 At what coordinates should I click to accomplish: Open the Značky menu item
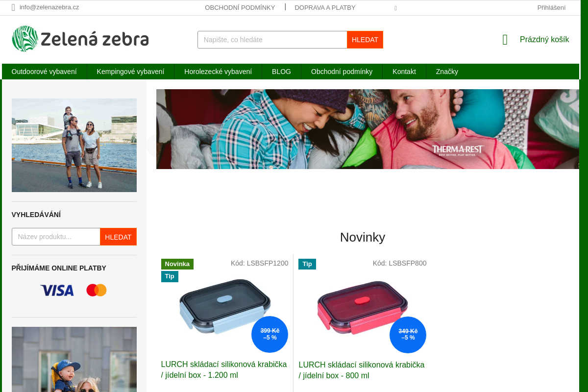(x=447, y=72)
